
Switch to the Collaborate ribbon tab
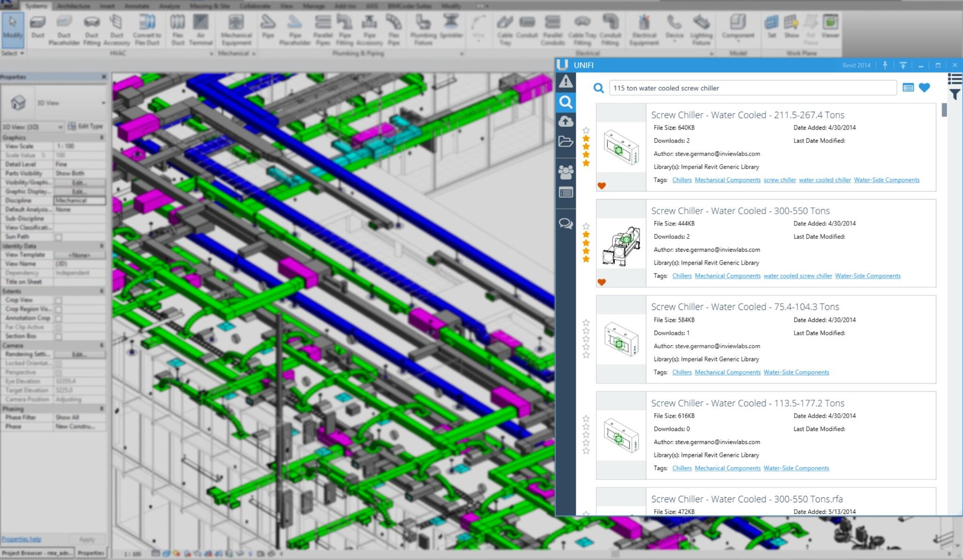pos(255,6)
